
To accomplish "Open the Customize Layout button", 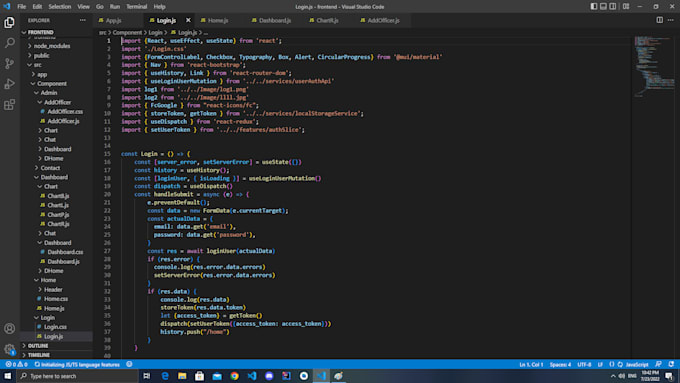I will point(626,7).
